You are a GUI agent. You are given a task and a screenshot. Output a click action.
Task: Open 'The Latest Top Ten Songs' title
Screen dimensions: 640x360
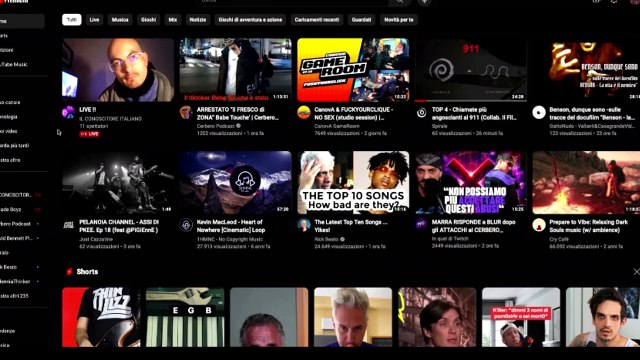[351, 226]
